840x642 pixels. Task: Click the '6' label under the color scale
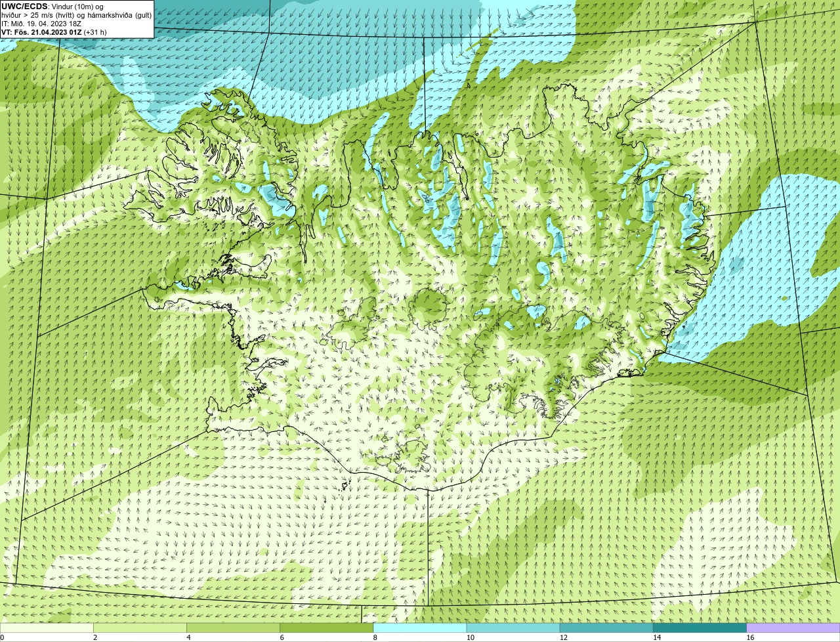coord(282,637)
